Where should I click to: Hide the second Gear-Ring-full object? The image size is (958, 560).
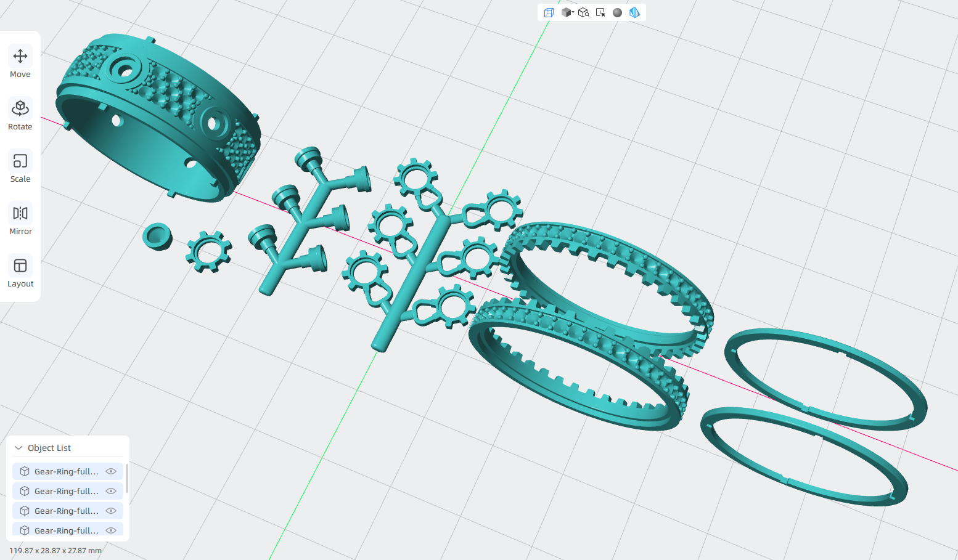click(x=111, y=491)
